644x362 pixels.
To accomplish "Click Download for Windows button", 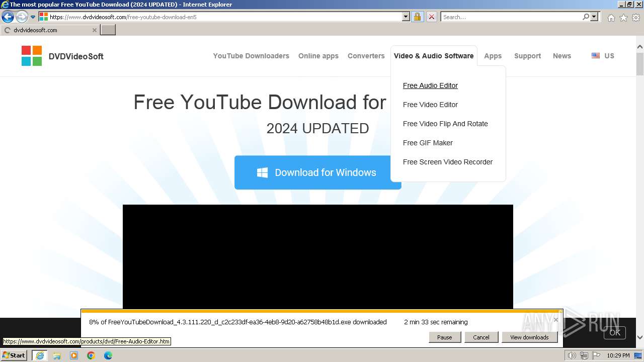I will 317,172.
